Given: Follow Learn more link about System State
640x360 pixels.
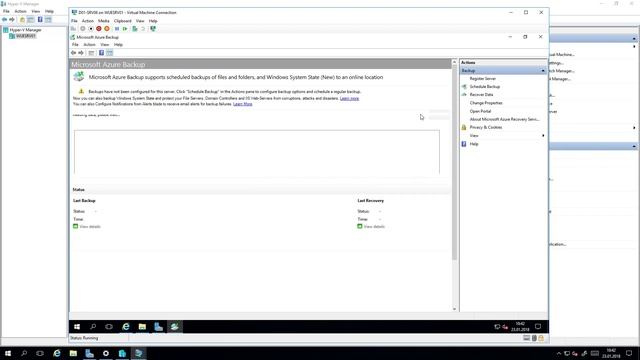Looking at the screenshot, I should pos(349,98).
